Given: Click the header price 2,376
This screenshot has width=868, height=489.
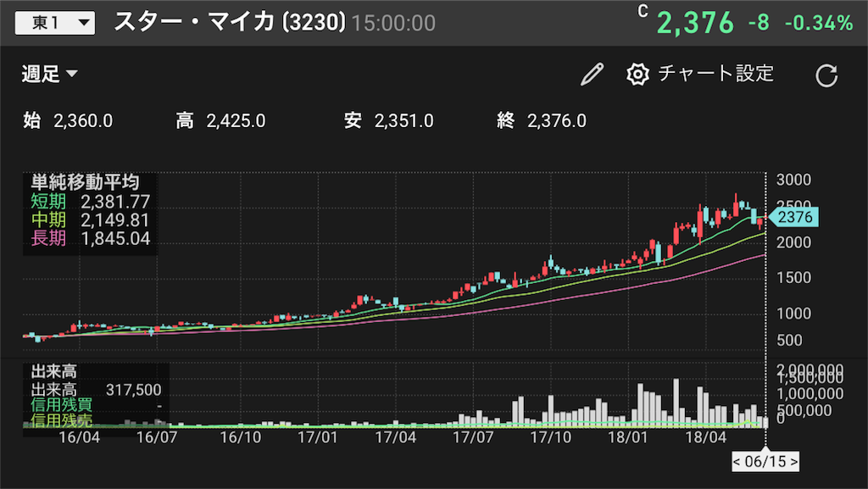Looking at the screenshot, I should point(695,23).
